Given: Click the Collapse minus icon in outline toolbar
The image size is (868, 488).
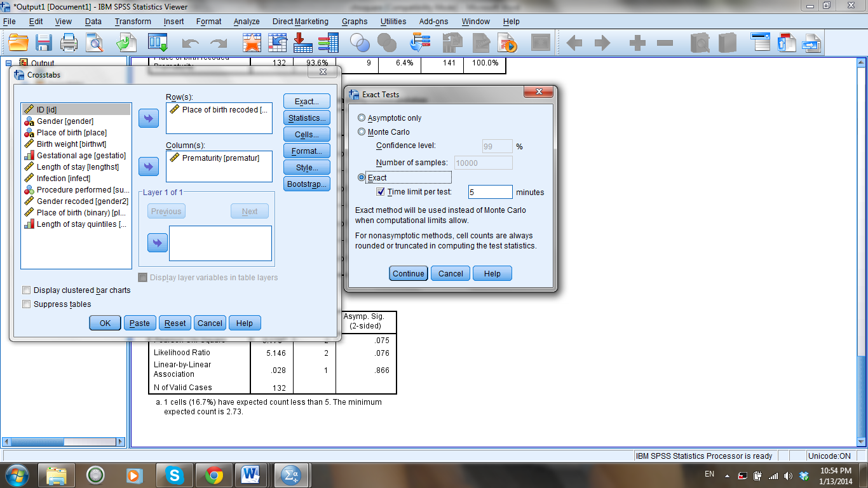Looking at the screenshot, I should pyautogui.click(x=665, y=43).
